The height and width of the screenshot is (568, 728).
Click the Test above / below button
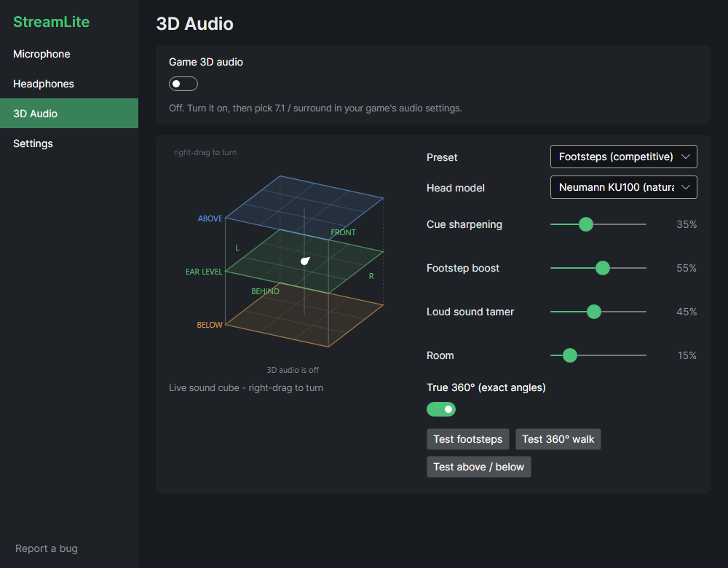click(478, 467)
